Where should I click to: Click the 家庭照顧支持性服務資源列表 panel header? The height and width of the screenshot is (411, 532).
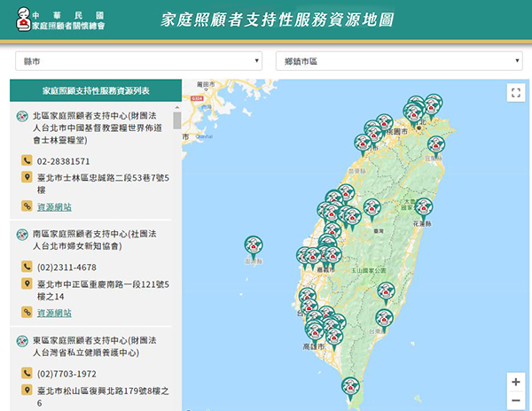tap(95, 90)
